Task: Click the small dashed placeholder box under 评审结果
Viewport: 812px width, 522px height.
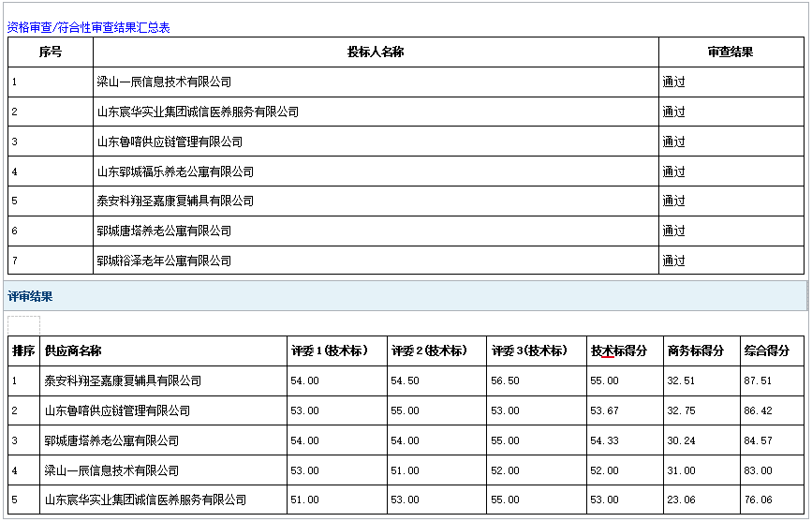Action: point(23,323)
